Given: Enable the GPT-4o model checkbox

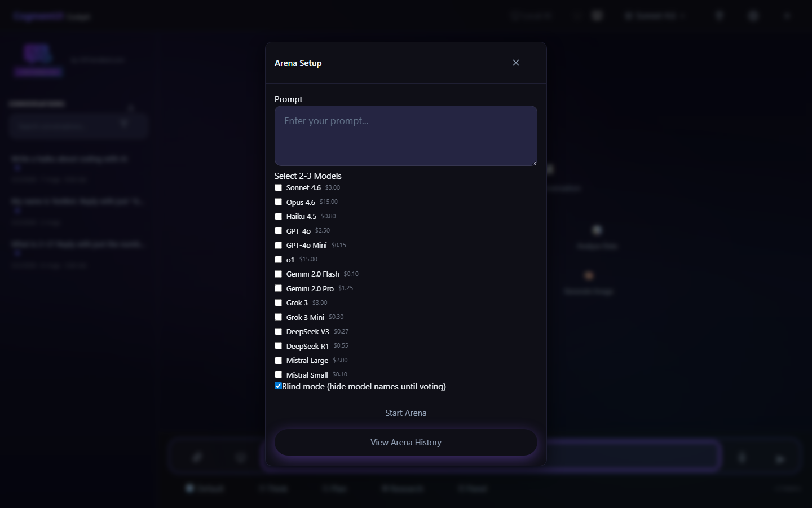Looking at the screenshot, I should point(278,231).
